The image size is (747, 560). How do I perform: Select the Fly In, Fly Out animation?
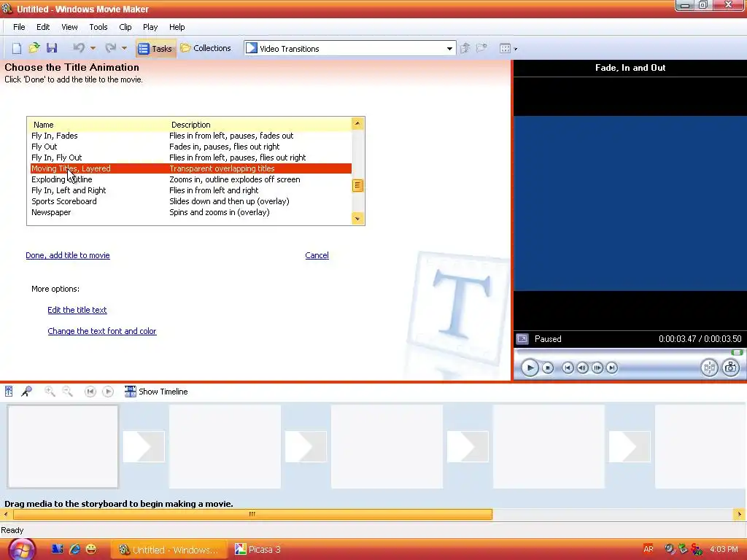[x=191, y=157]
